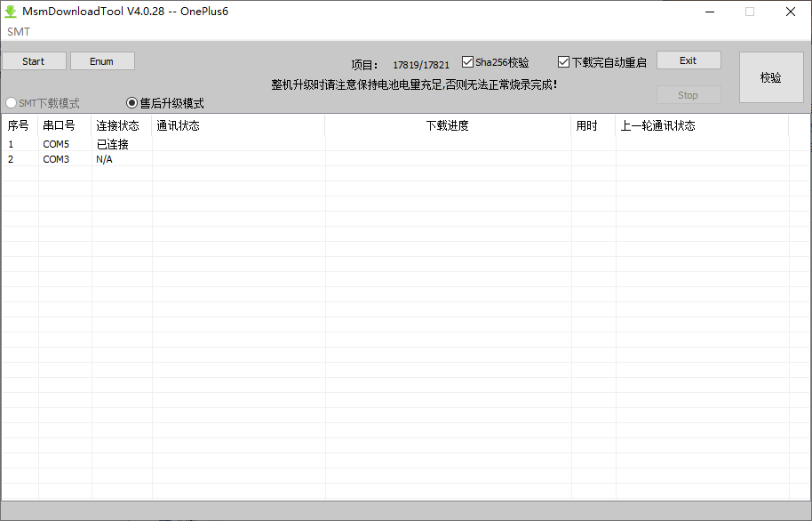
Task: Click the 串口号 column header
Action: [64, 125]
